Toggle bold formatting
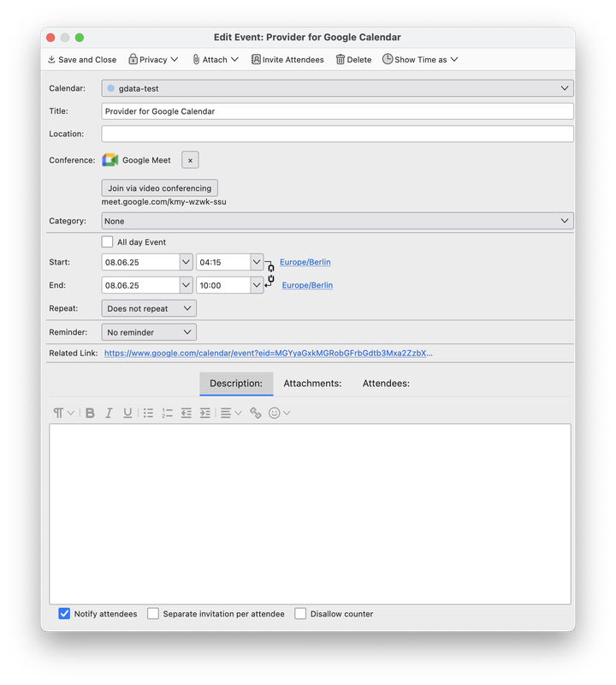This screenshot has height=685, width=616. (90, 413)
